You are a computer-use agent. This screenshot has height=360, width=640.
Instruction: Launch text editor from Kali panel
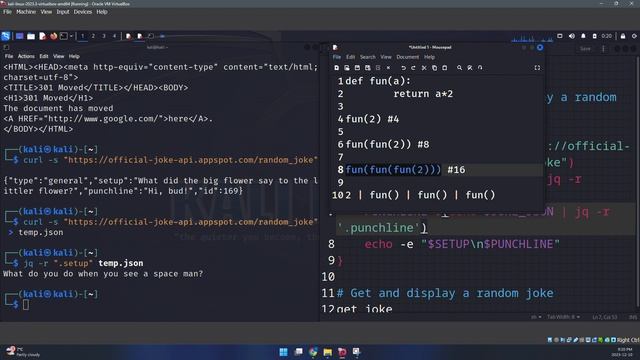(x=42, y=36)
